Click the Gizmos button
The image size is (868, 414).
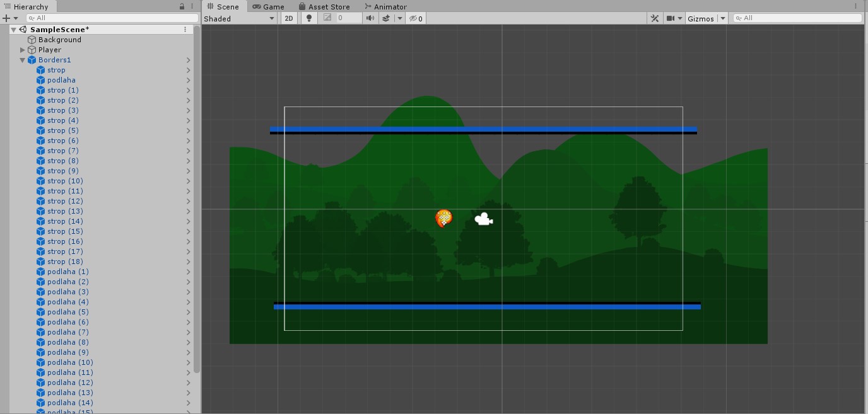(x=700, y=18)
